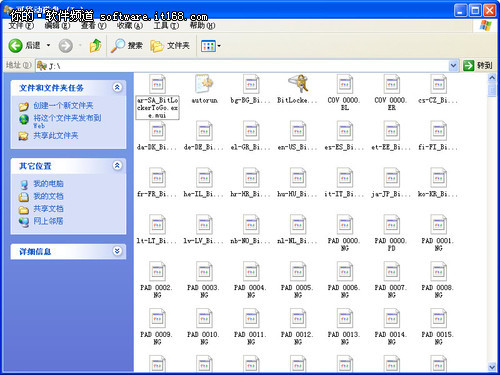Screen dimensions: 500x375
Task: Select the lv-LV_Bi... file icon
Action: coord(204,225)
